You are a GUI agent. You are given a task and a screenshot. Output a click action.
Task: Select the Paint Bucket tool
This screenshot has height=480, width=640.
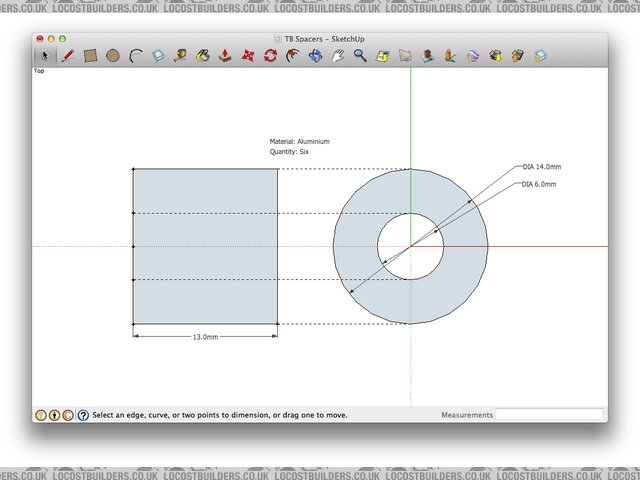pyautogui.click(x=203, y=56)
